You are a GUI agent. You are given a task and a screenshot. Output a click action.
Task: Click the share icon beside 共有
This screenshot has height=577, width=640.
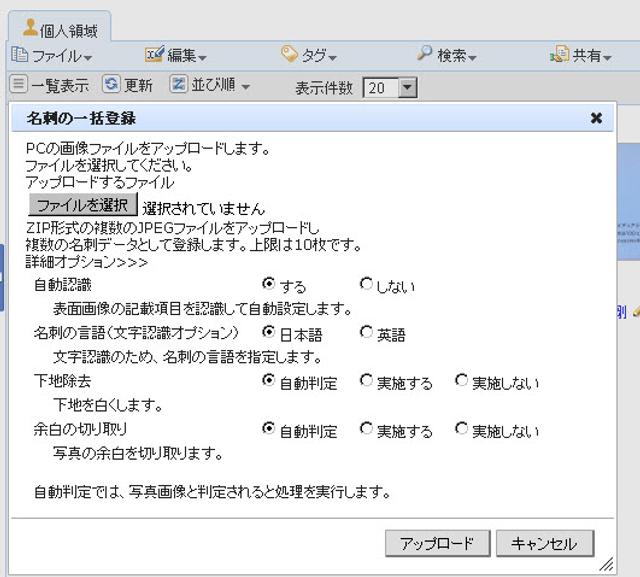(559, 54)
